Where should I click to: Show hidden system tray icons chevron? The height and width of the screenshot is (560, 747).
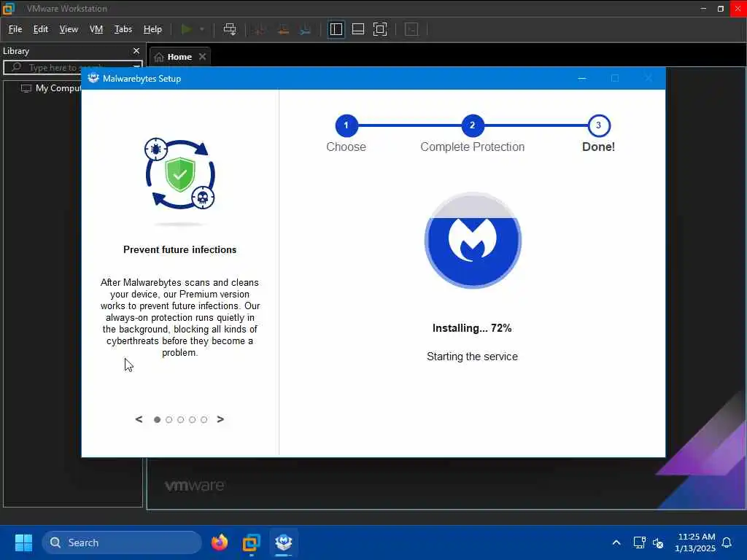click(616, 542)
